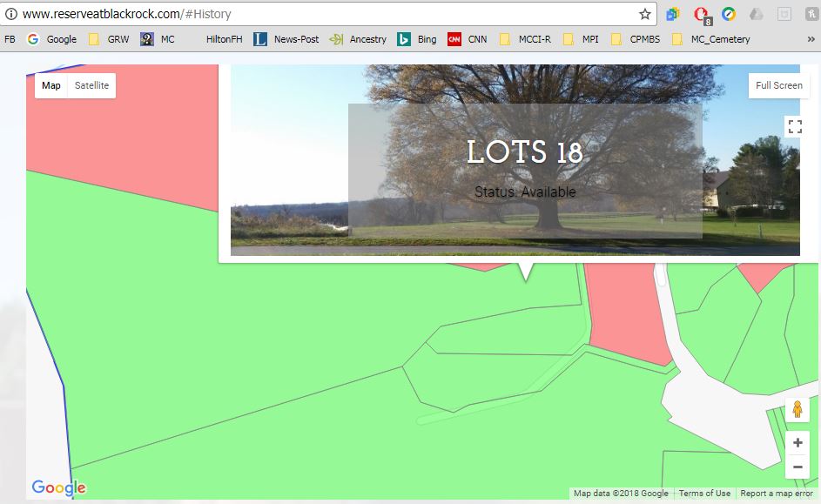
Task: Open the GRW bookmarks folder
Action: (x=108, y=39)
